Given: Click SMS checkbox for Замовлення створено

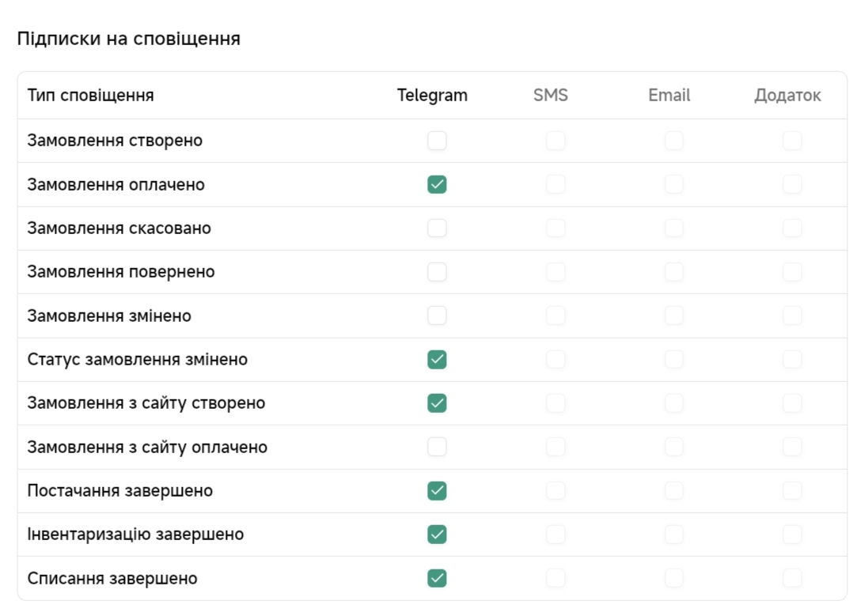Looking at the screenshot, I should pyautogui.click(x=556, y=141).
